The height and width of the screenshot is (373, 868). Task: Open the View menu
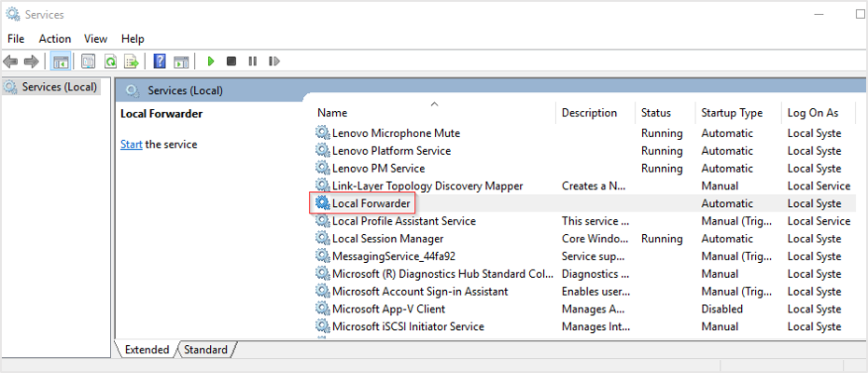click(x=95, y=39)
